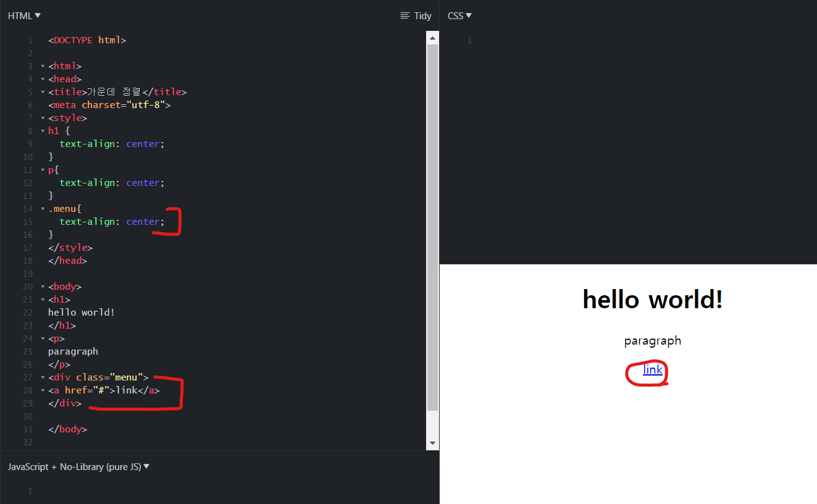Fold the style block at line 7
The width and height of the screenshot is (817, 504).
point(43,118)
